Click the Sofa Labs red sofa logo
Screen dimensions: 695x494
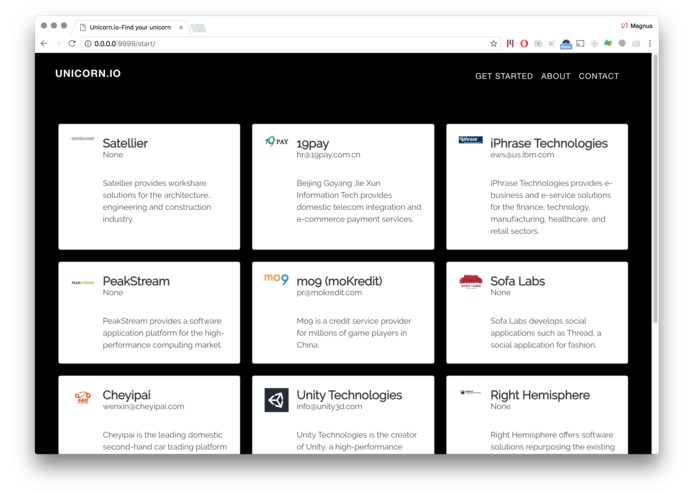471,281
